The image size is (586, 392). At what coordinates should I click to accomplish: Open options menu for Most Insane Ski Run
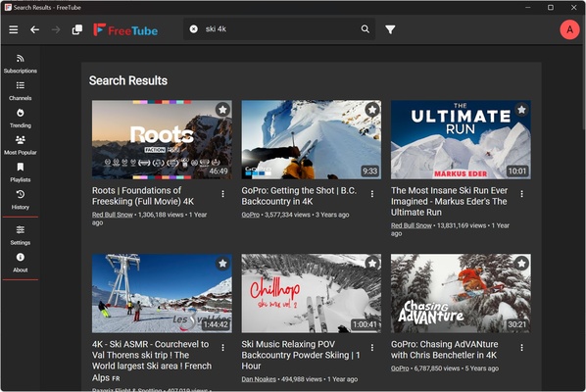(x=521, y=194)
